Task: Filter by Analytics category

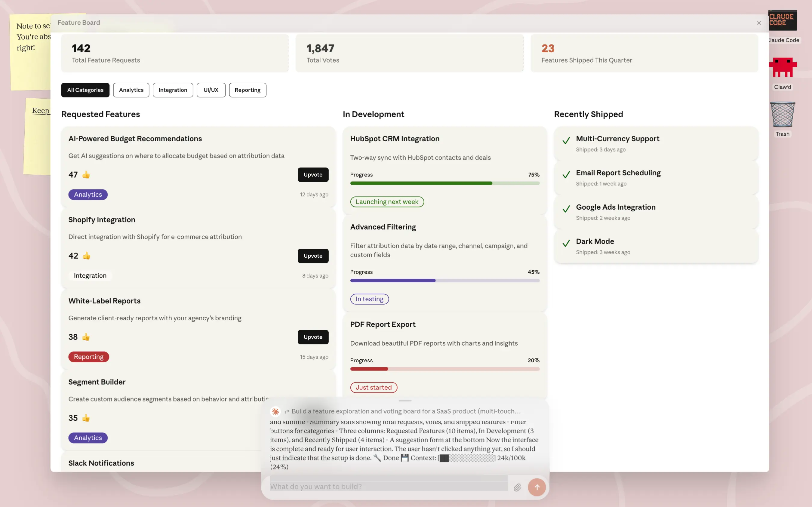Action: 131,90
